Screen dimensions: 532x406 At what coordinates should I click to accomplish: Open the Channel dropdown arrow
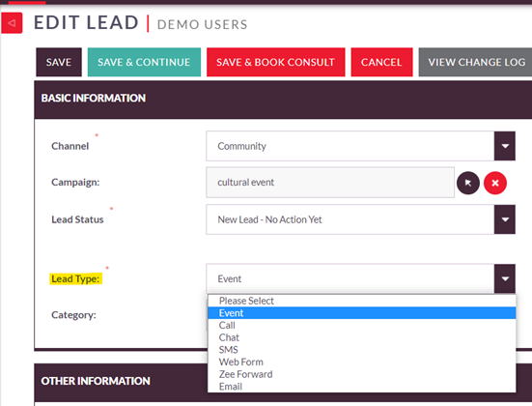click(x=505, y=146)
